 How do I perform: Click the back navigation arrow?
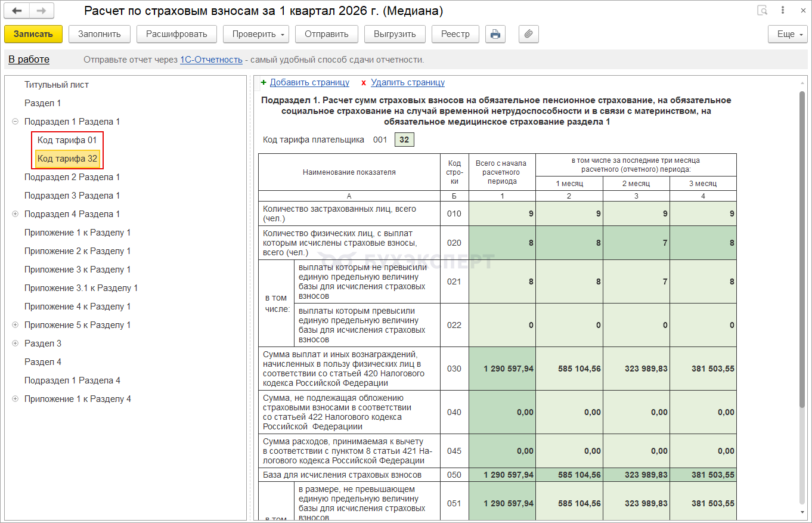click(x=17, y=11)
